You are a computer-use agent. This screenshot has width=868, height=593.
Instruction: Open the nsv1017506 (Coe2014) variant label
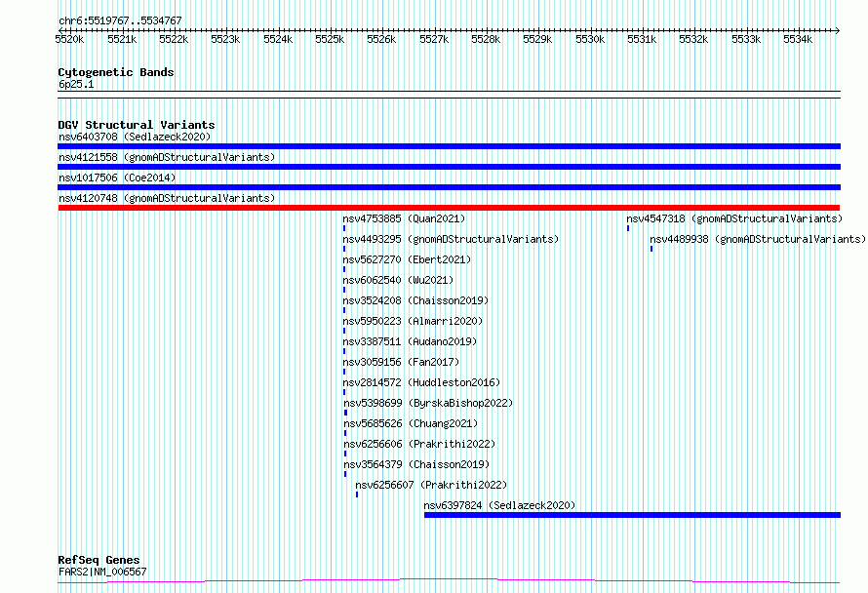point(117,178)
